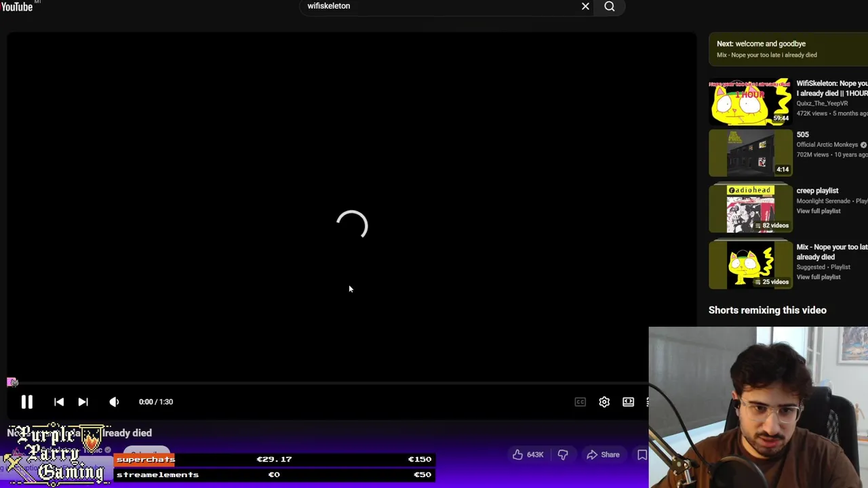Click the Shorts remixing this video heading
The height and width of the screenshot is (488, 868).
coord(768,310)
